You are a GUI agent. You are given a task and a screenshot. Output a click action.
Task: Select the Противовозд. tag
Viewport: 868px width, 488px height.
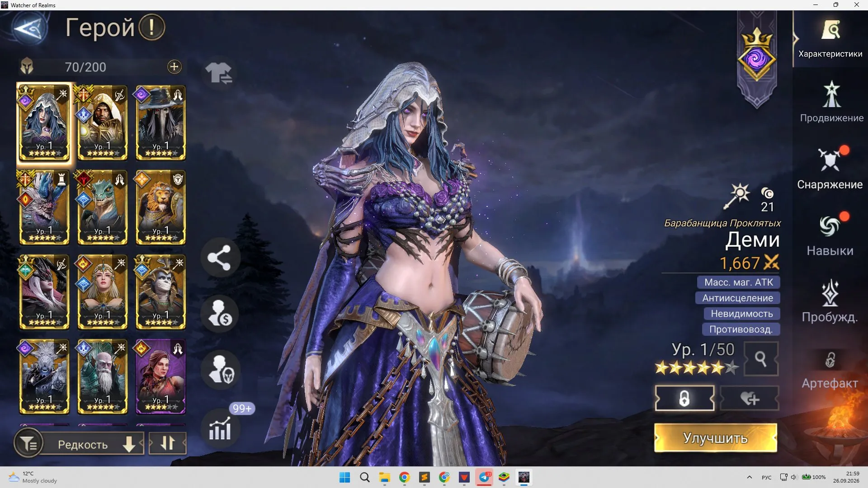tap(741, 329)
